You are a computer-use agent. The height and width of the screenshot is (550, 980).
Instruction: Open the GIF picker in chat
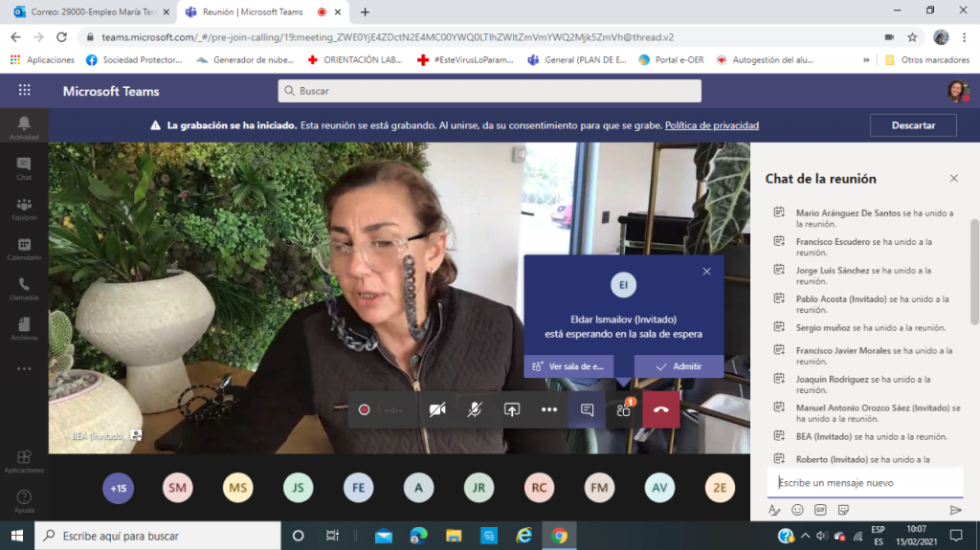[x=820, y=510]
